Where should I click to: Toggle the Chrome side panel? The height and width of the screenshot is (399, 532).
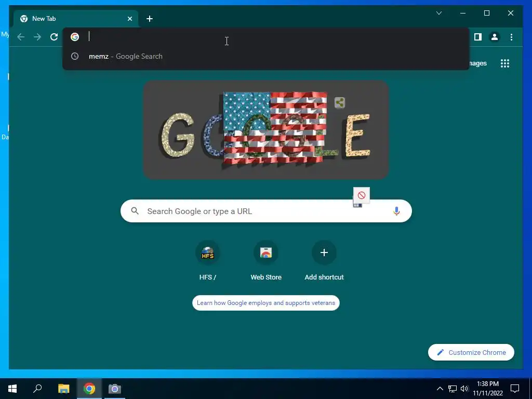[x=478, y=37]
